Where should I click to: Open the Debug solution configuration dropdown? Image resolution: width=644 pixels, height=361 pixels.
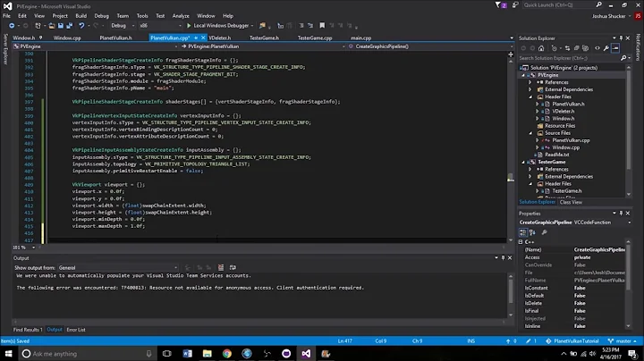pyautogui.click(x=123, y=25)
